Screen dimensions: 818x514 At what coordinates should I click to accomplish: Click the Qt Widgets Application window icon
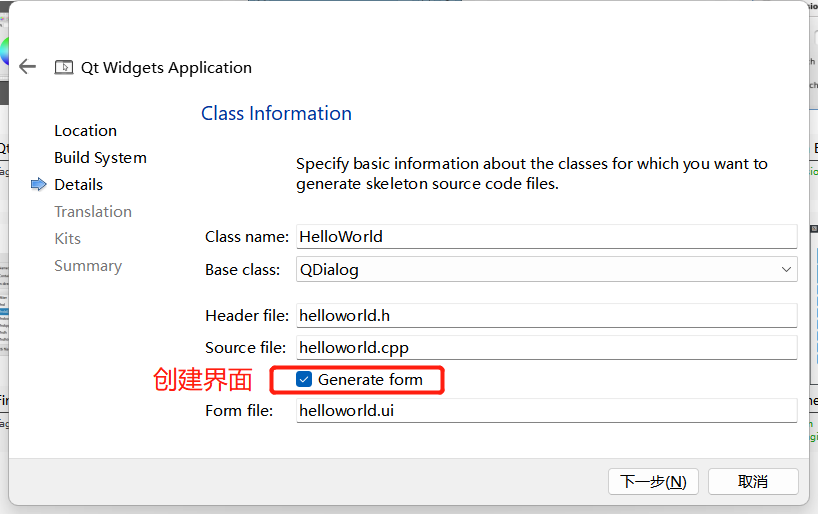tap(64, 67)
